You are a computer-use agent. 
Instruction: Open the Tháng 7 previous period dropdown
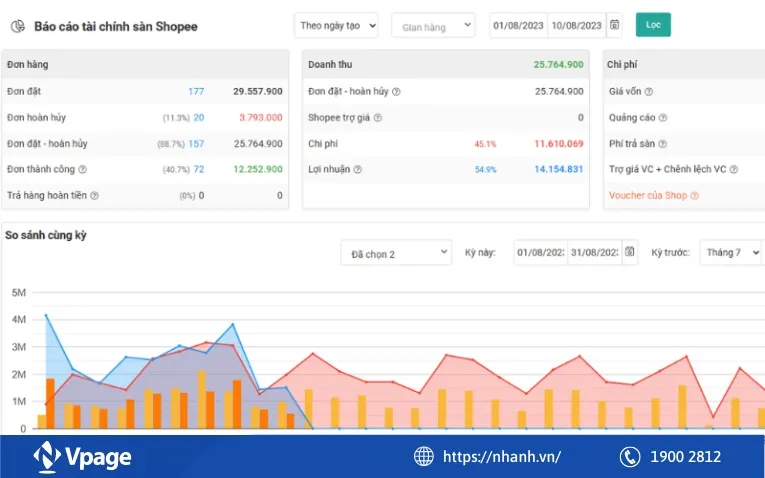point(730,253)
